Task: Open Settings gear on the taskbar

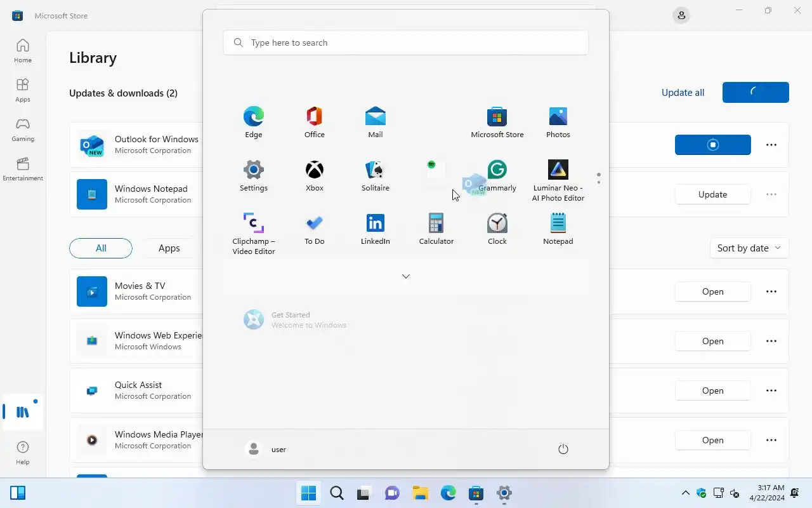Action: [x=504, y=493]
